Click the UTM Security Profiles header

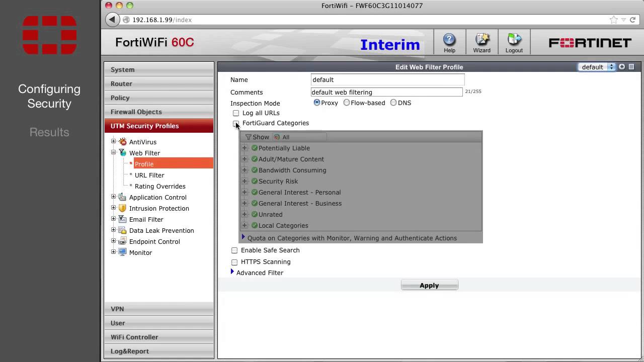click(x=159, y=126)
